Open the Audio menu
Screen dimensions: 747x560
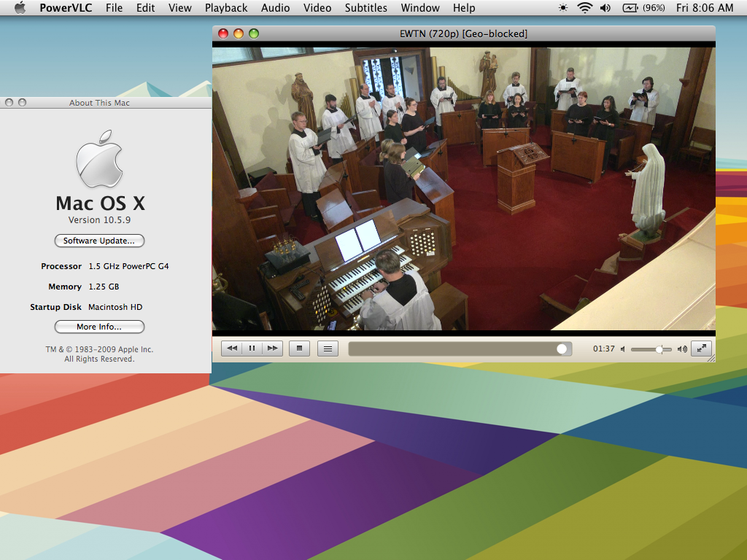pos(275,7)
